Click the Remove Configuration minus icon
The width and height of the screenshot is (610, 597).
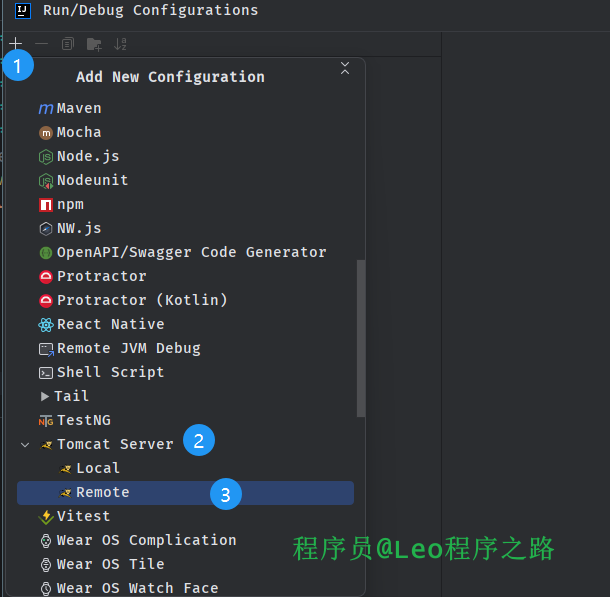point(42,44)
